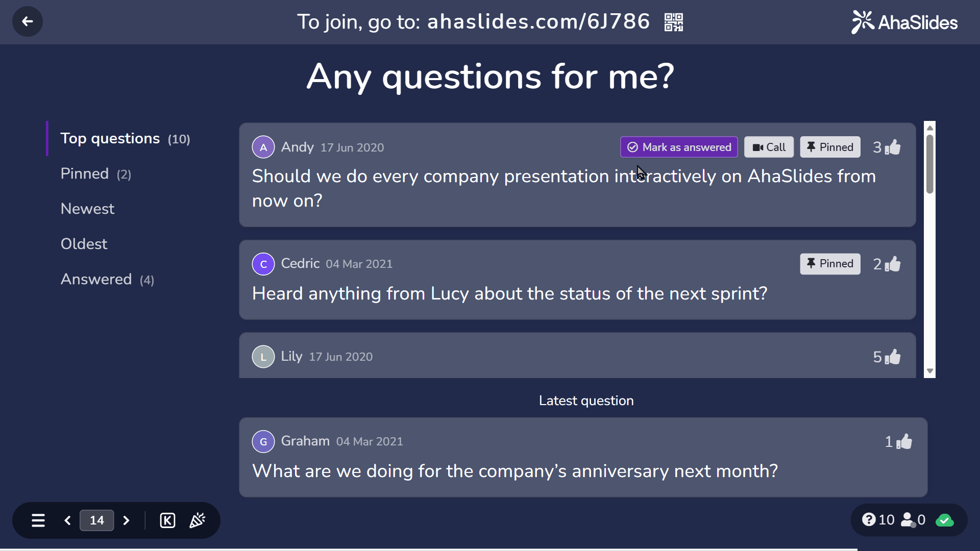Unpin Andy's pinned question

pos(830,147)
